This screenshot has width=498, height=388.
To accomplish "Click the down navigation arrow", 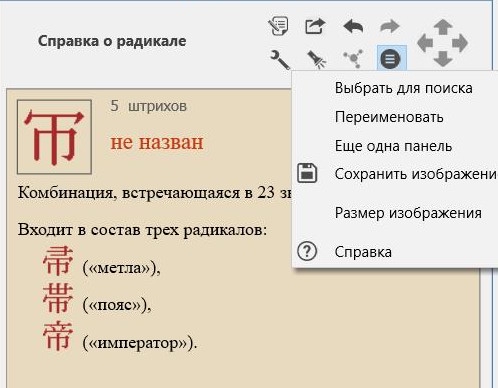I will tap(443, 59).
